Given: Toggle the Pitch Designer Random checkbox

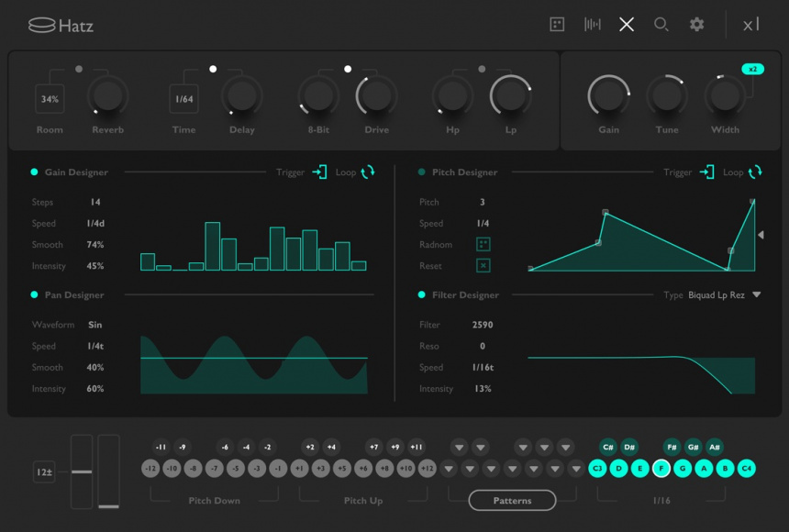Looking at the screenshot, I should click(x=483, y=245).
